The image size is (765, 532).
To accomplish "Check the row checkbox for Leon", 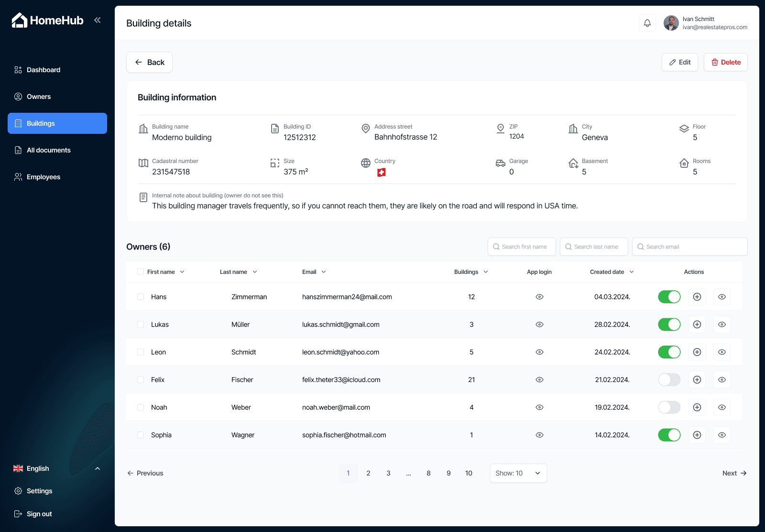I will tap(141, 352).
